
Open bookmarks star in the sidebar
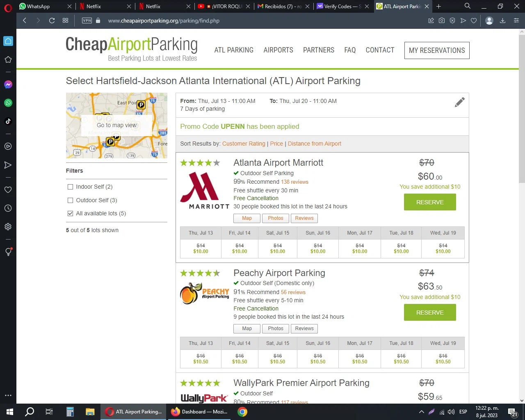click(x=8, y=59)
